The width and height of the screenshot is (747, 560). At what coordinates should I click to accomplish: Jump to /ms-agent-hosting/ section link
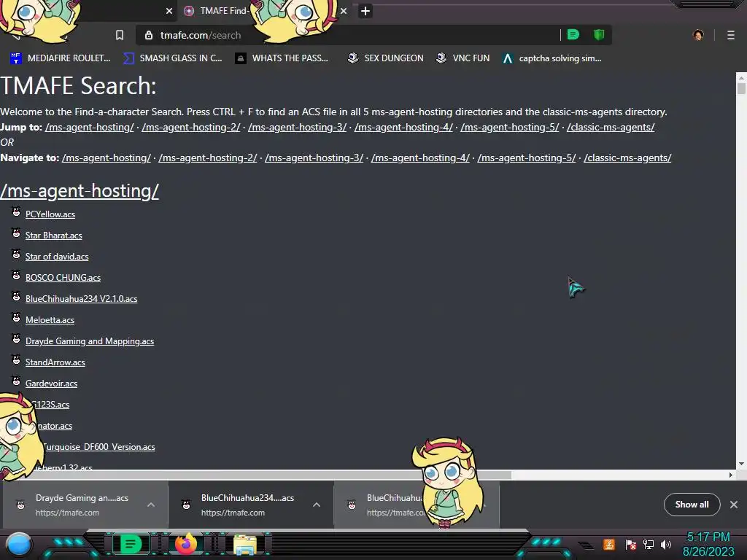90,127
